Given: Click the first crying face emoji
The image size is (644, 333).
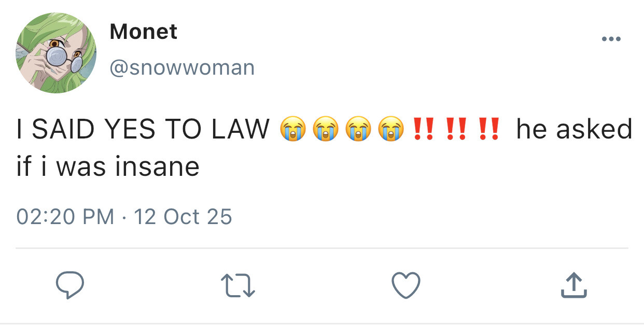Looking at the screenshot, I should (293, 130).
